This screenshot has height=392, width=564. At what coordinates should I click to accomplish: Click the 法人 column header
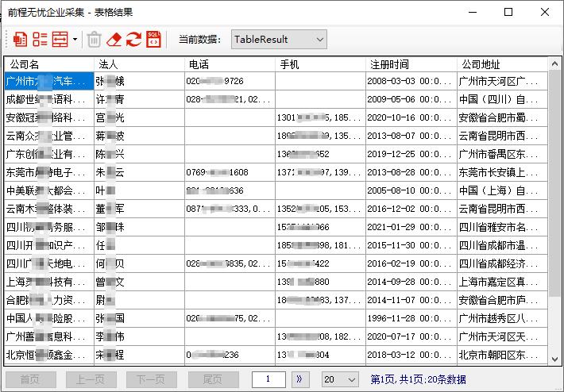click(138, 64)
